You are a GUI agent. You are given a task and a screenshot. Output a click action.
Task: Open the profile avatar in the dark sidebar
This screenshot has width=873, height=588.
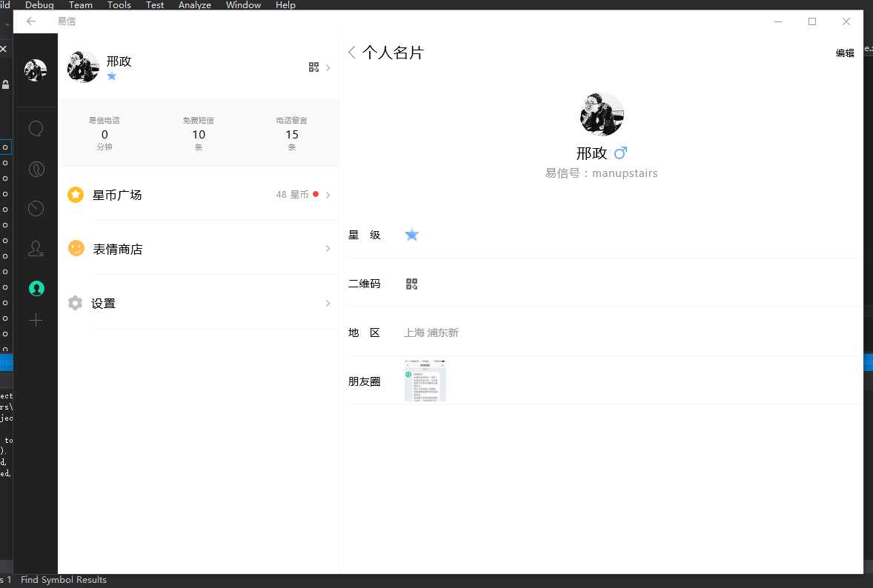tap(36, 70)
